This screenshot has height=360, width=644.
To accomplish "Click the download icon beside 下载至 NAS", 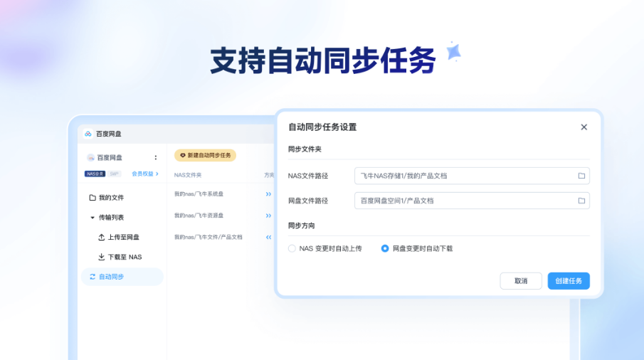I will (x=102, y=257).
